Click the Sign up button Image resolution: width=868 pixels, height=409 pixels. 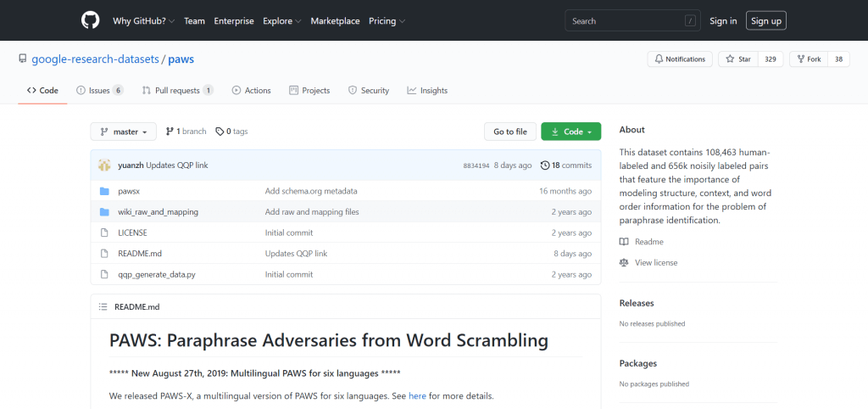[766, 21]
